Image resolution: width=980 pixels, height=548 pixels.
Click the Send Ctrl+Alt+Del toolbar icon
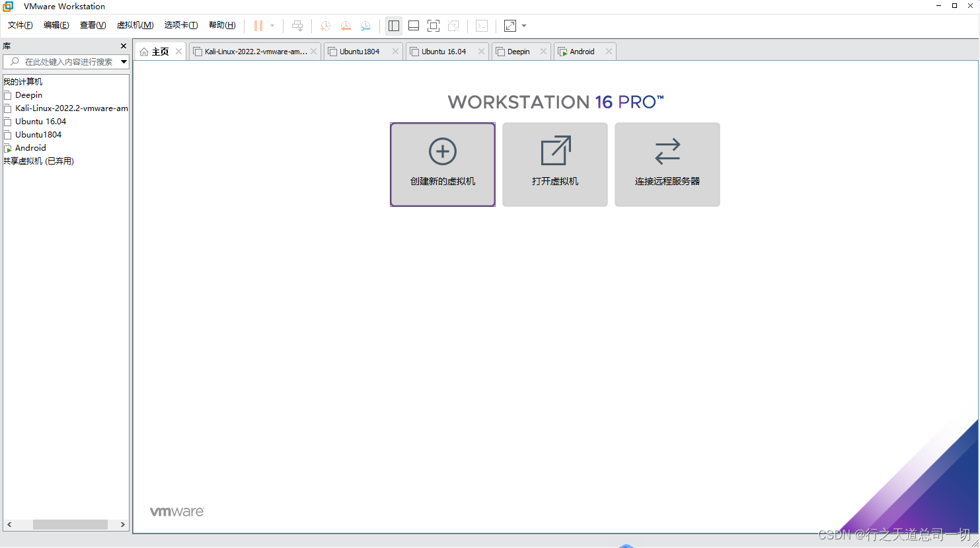coord(297,26)
